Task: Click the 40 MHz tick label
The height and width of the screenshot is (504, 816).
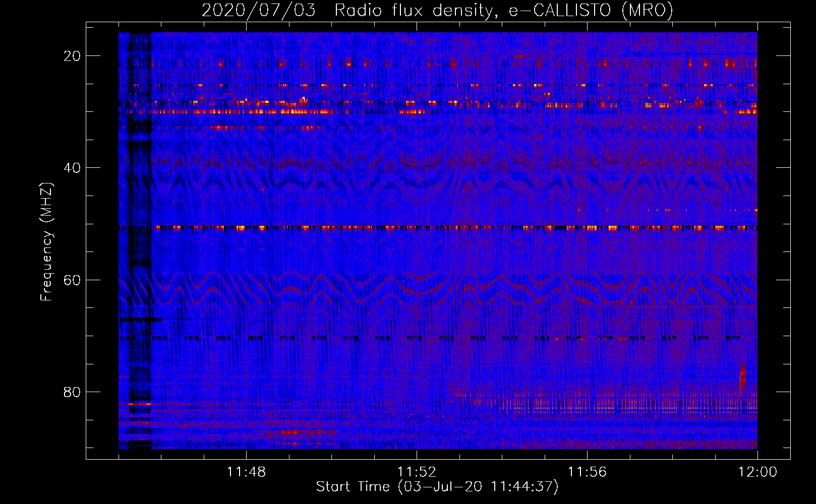Action: (x=73, y=168)
